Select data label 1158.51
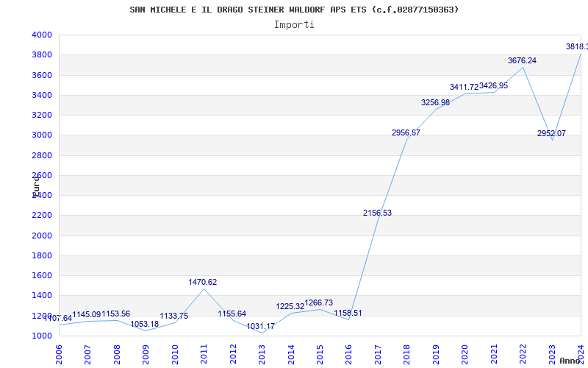Screen dimensions: 588x368 (348, 314)
